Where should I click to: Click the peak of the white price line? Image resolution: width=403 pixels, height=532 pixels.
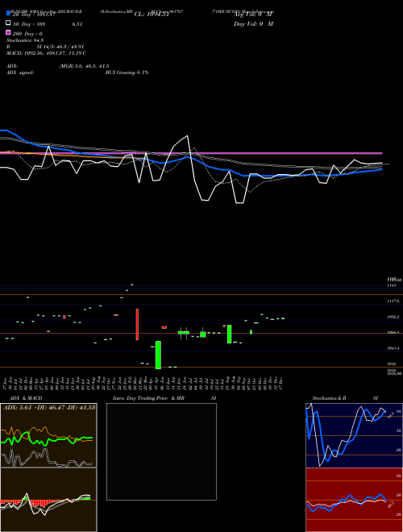(x=187, y=136)
